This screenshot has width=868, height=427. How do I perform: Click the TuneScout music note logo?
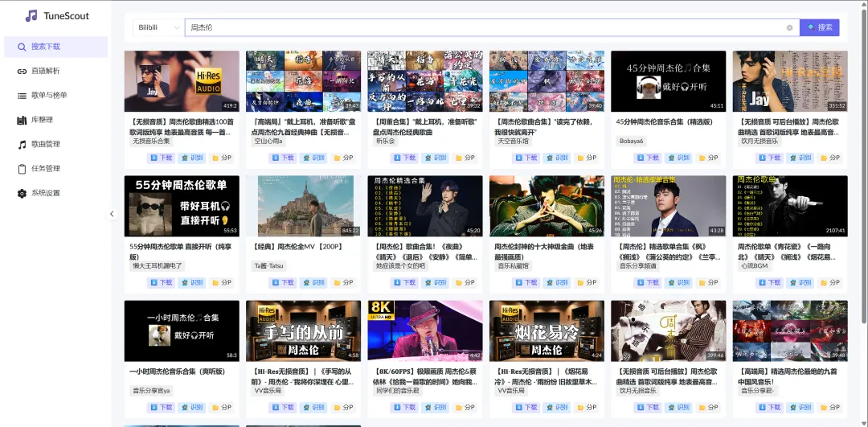click(31, 15)
